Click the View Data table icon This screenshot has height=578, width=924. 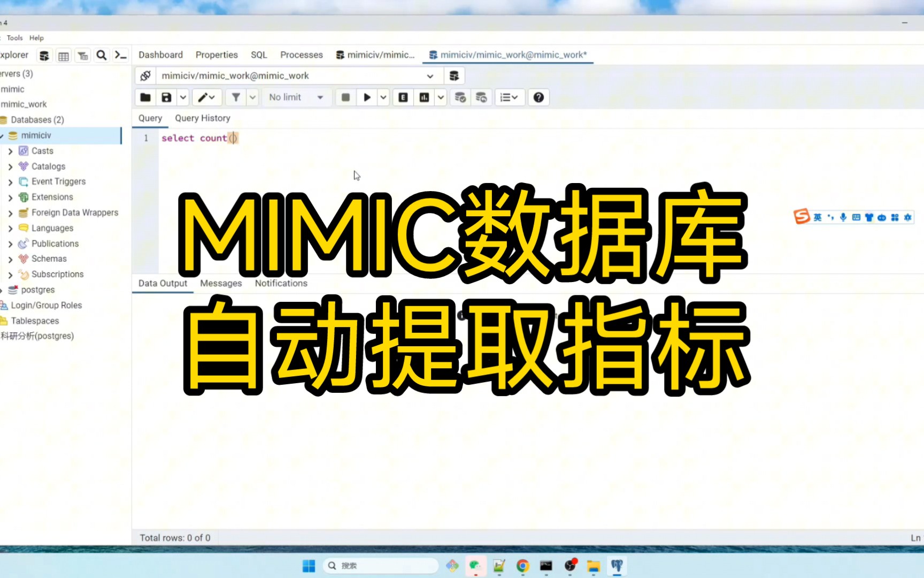pos(64,56)
